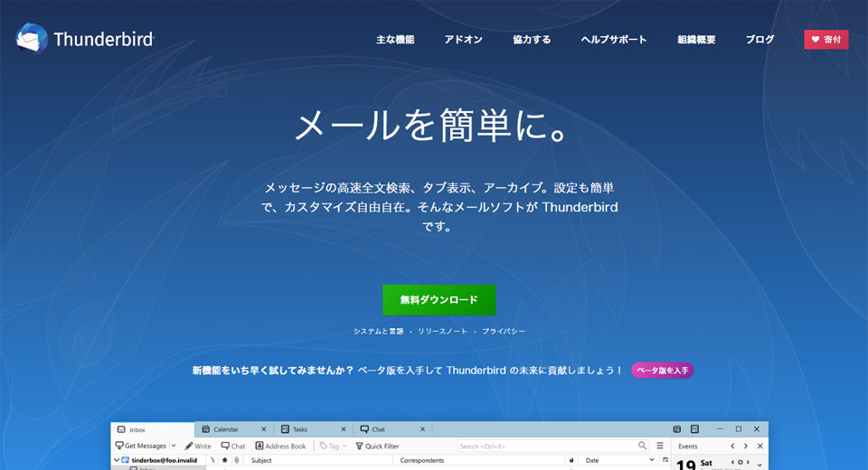The image size is (868, 470).
Task: Open the Address Book
Action: pyautogui.click(x=280, y=446)
